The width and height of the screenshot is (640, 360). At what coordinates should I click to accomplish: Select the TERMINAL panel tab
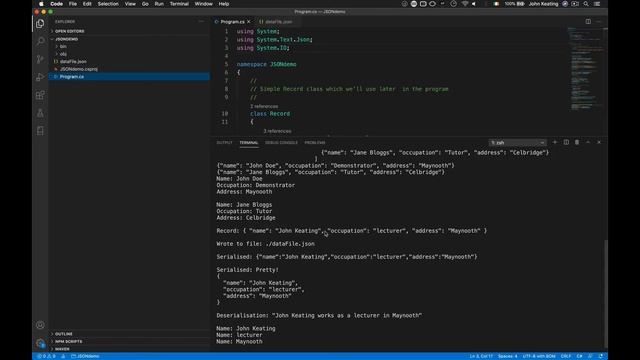pyautogui.click(x=249, y=142)
